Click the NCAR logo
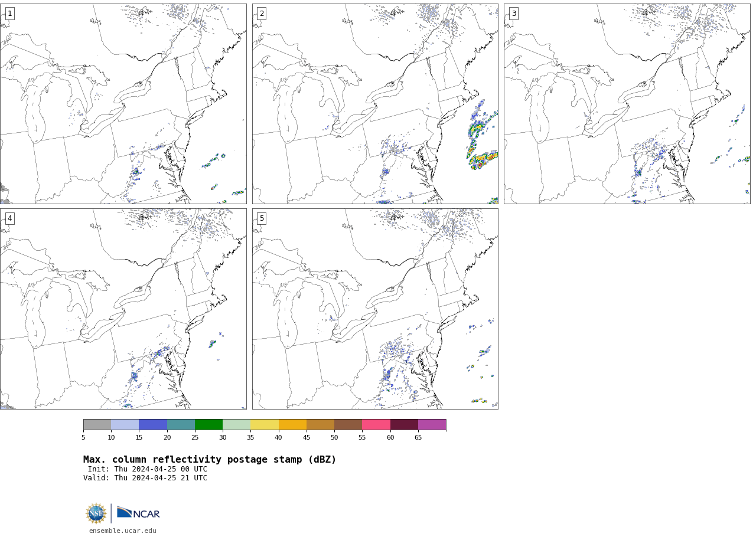 pyautogui.click(x=138, y=513)
